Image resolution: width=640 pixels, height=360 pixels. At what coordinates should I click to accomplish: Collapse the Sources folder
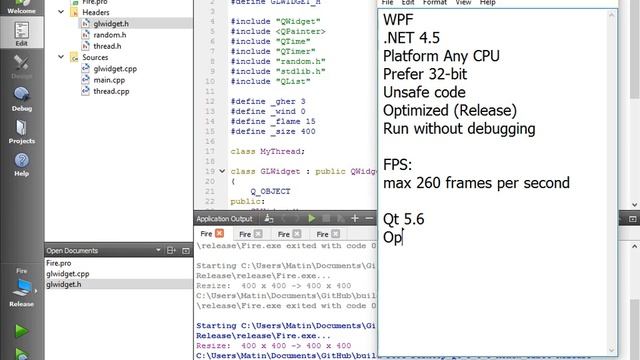61,57
